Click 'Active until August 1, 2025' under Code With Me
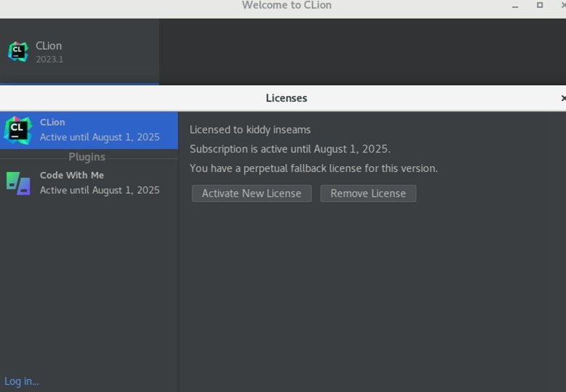Image resolution: width=566 pixels, height=392 pixels. [x=99, y=190]
